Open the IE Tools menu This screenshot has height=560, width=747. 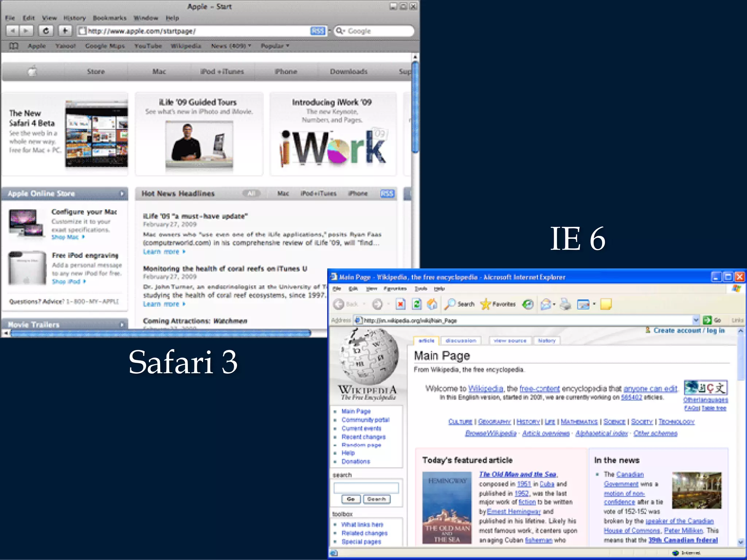point(421,289)
